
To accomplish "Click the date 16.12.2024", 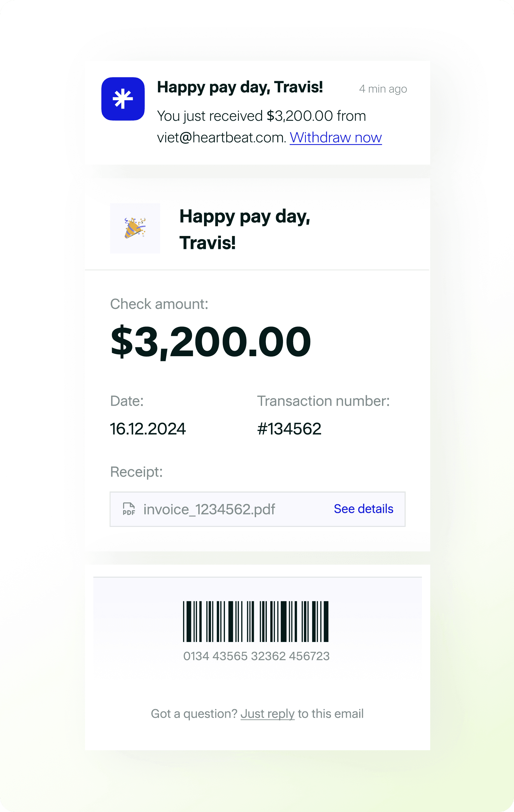I will tap(148, 429).
